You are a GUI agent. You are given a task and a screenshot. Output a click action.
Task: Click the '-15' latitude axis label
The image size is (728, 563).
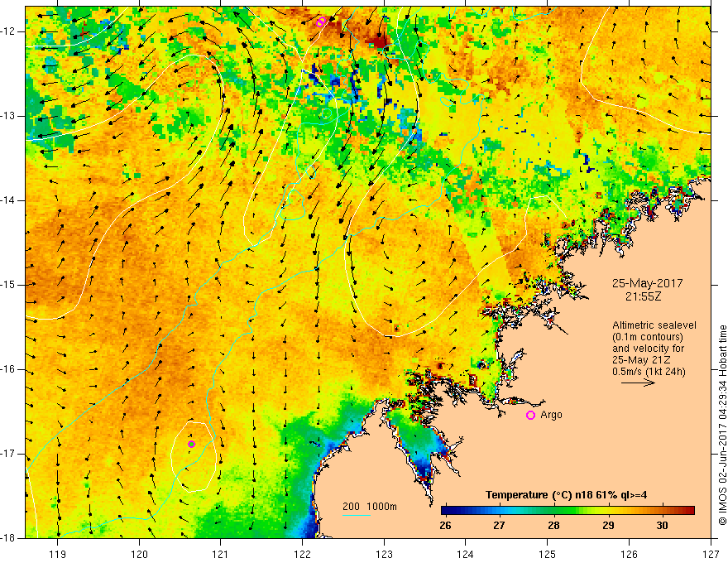tap(9, 285)
